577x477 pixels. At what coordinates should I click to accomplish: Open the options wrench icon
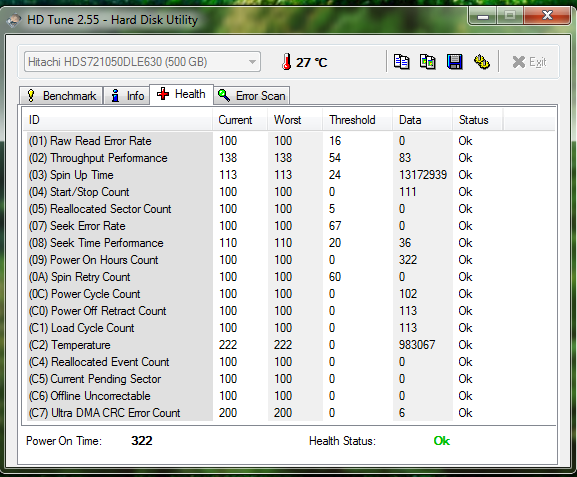coord(481,62)
